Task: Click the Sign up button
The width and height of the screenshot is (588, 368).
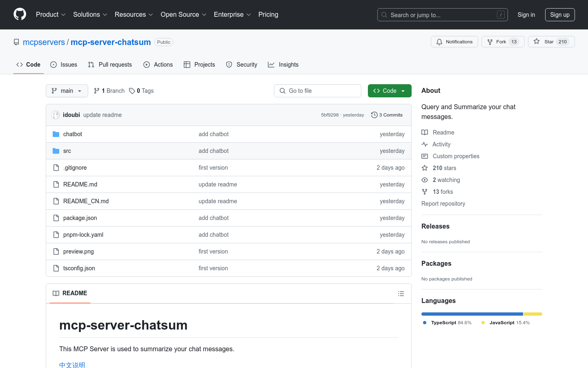Action: tap(560, 15)
